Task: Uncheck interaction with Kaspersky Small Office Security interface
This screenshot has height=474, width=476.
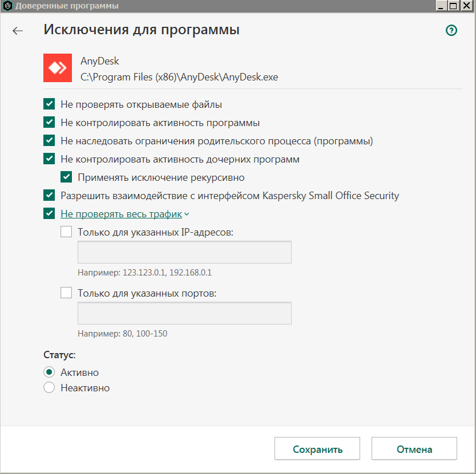Action: [x=49, y=195]
